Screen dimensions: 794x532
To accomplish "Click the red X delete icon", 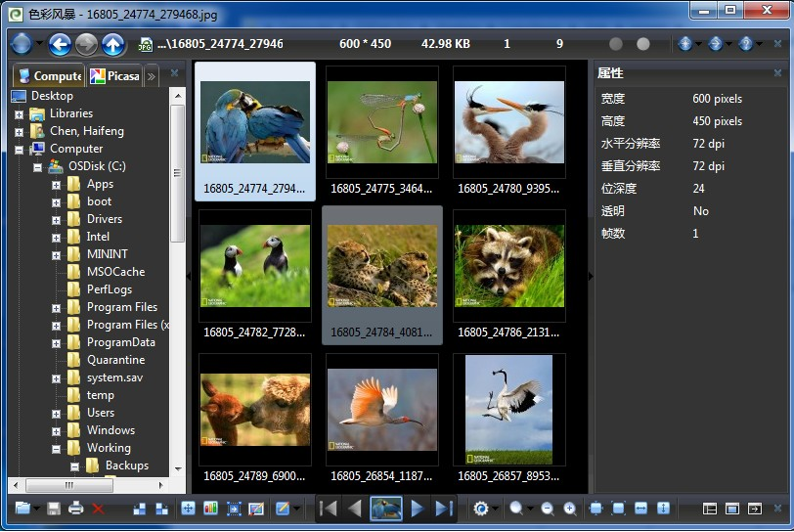I will click(98, 509).
